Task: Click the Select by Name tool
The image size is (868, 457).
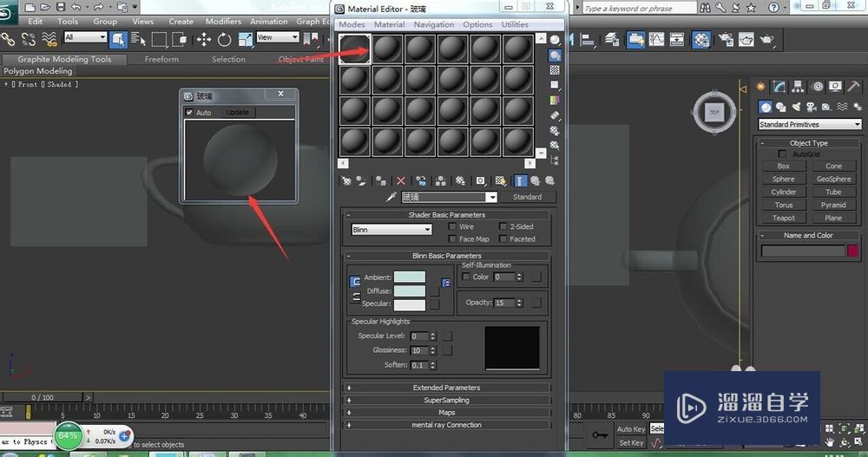Action: pyautogui.click(x=138, y=39)
